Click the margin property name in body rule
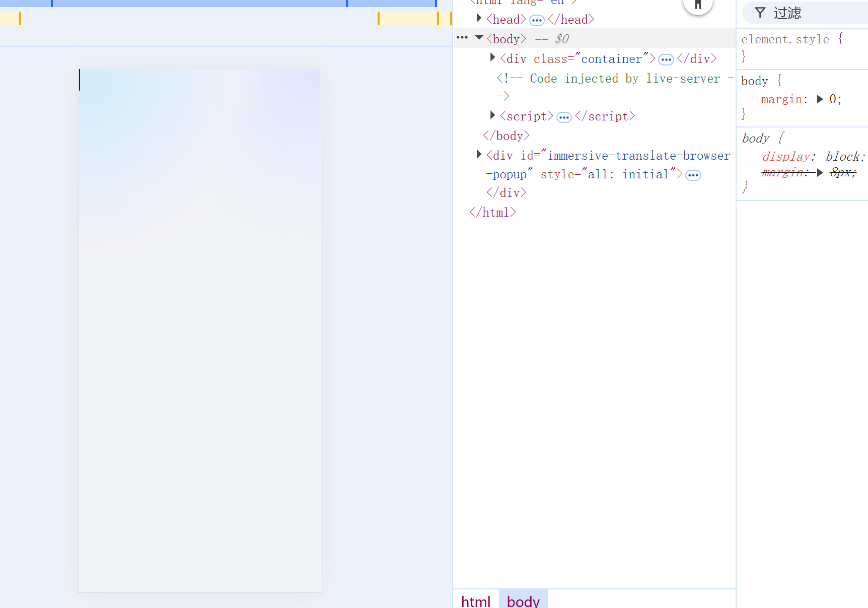 pyautogui.click(x=781, y=99)
